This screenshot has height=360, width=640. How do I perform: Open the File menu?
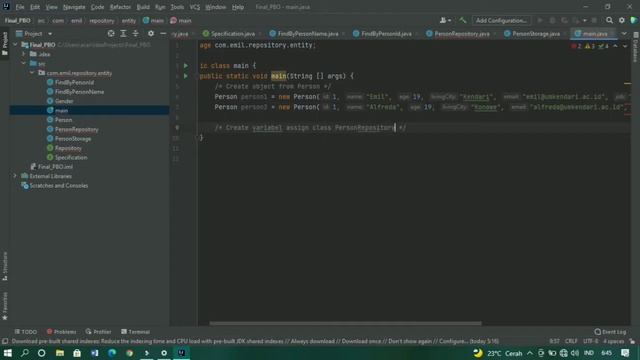(20, 7)
